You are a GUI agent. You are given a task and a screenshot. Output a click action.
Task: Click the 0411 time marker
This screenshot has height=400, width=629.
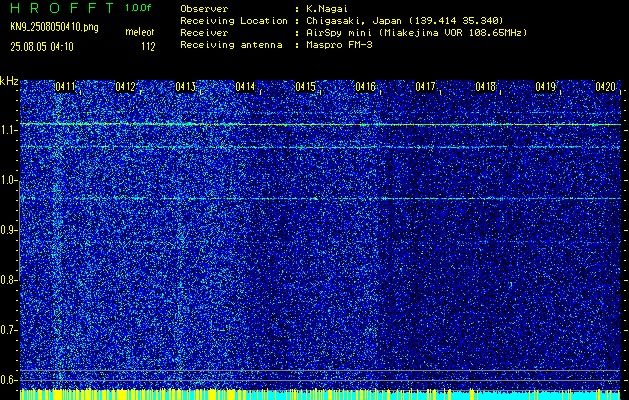click(x=65, y=86)
